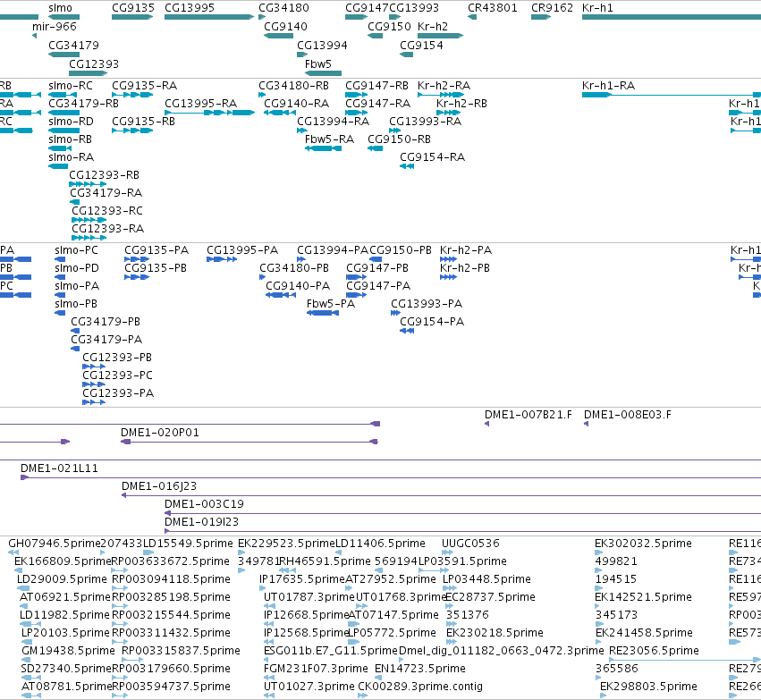The image size is (761, 700).
Task: Select EST EK302032.5prime
Action: pos(643,544)
